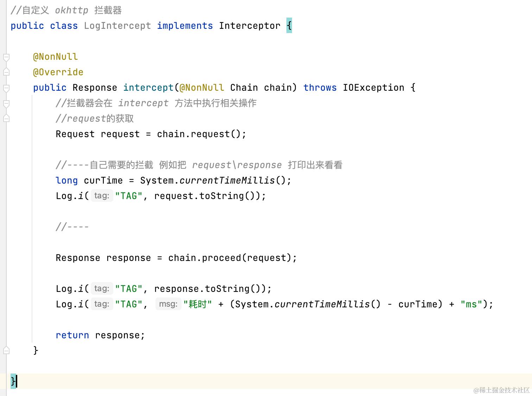Collapse the fold region beside @NonNull
The width and height of the screenshot is (532, 396).
6,56
